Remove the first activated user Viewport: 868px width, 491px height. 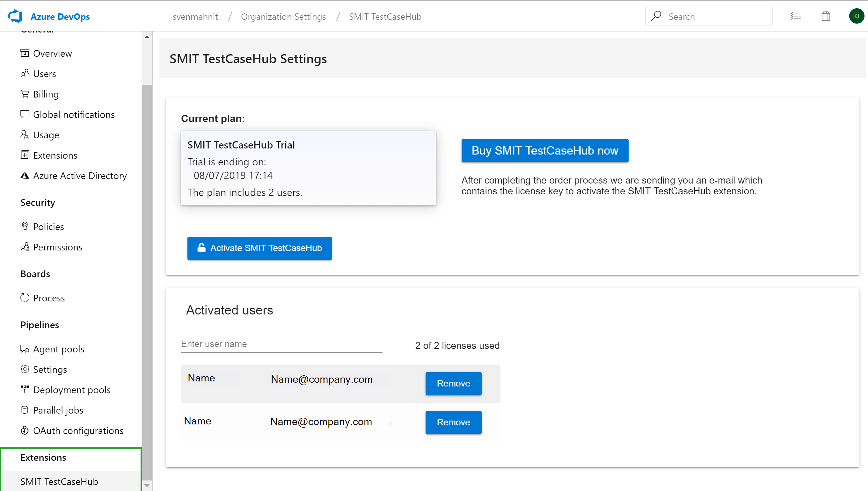(453, 383)
